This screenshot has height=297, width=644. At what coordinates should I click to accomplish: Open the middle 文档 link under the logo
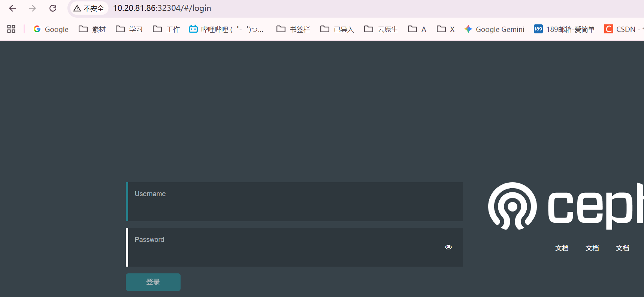(592, 248)
